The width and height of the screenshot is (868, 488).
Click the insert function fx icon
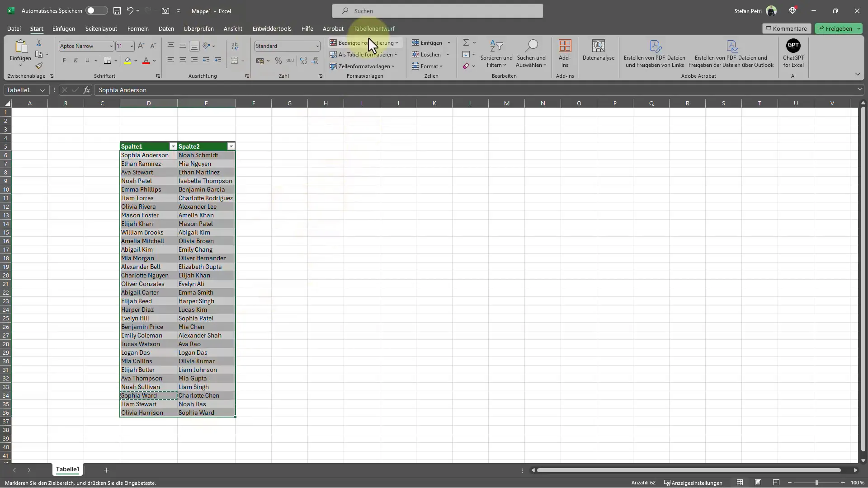pyautogui.click(x=86, y=90)
